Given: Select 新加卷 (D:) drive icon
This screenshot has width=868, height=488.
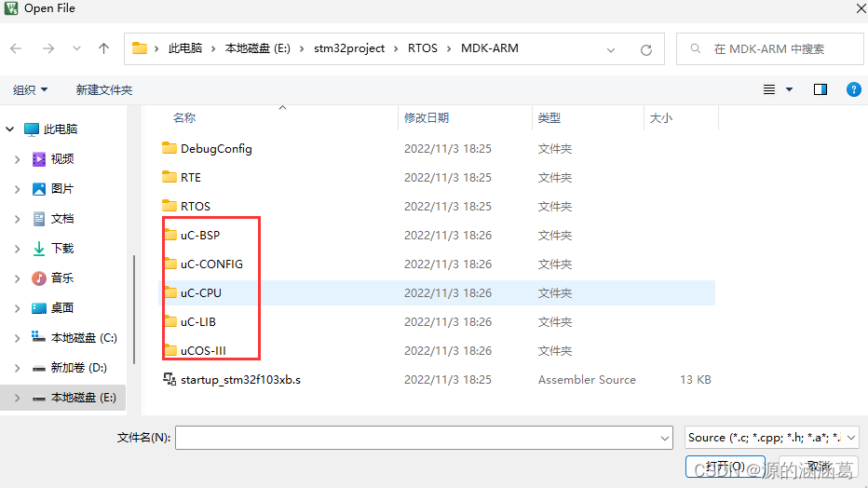Looking at the screenshot, I should coord(39,368).
